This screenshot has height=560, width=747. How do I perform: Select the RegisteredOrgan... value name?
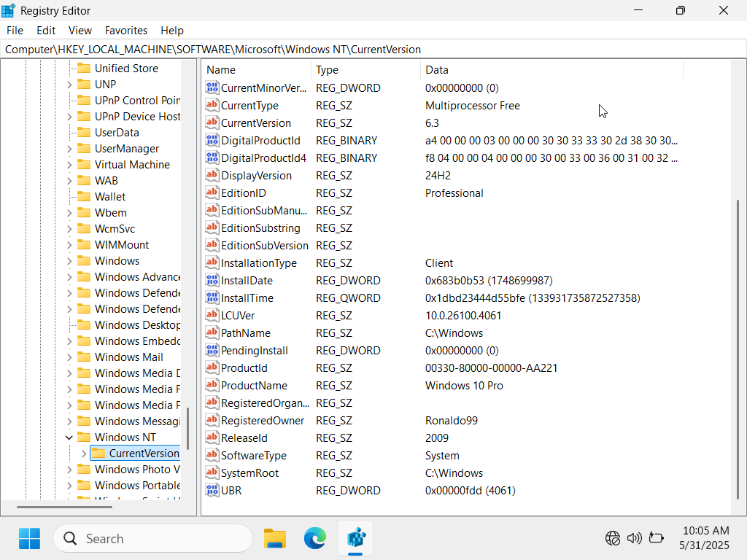(x=265, y=402)
